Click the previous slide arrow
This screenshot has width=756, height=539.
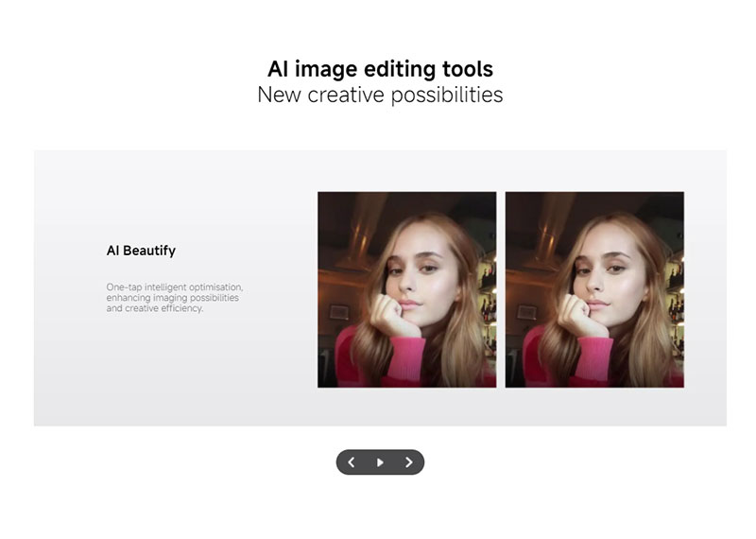352,462
